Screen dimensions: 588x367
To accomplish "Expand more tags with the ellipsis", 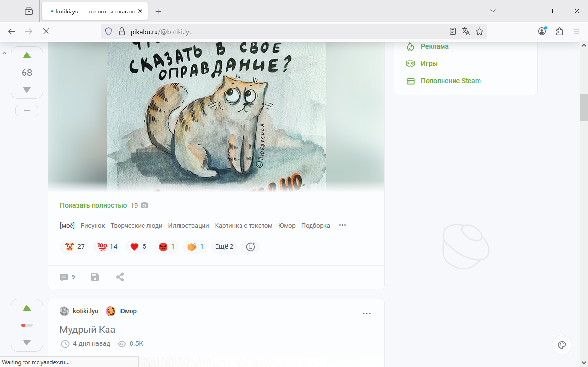I will coord(342,225).
